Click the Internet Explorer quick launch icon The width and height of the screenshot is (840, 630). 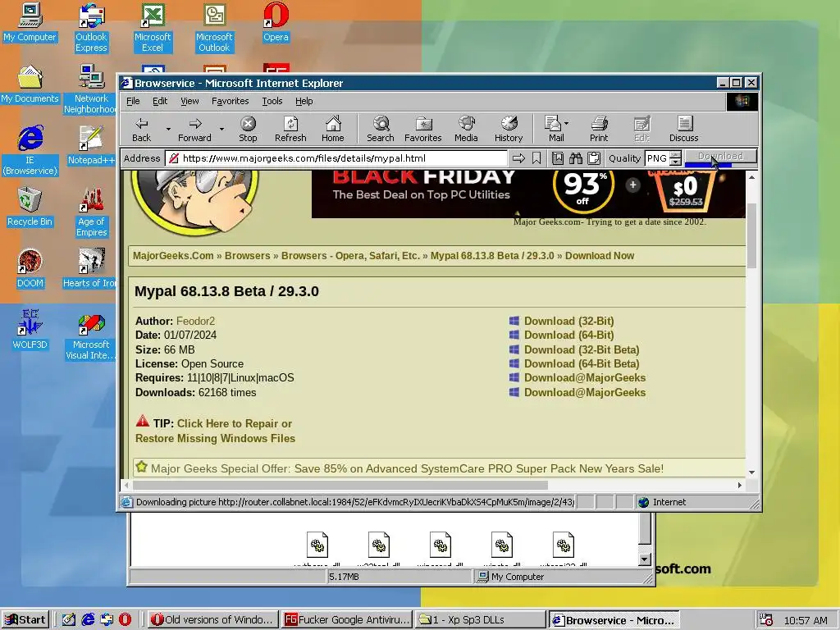click(88, 620)
